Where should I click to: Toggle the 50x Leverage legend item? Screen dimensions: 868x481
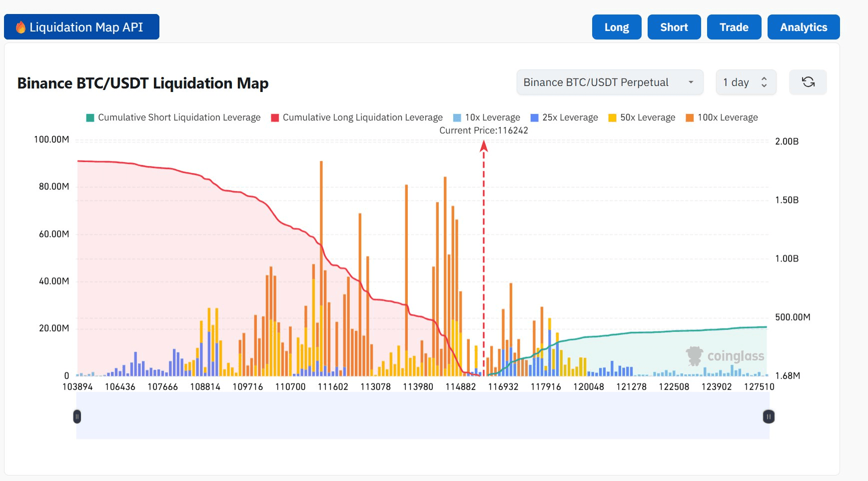point(642,117)
